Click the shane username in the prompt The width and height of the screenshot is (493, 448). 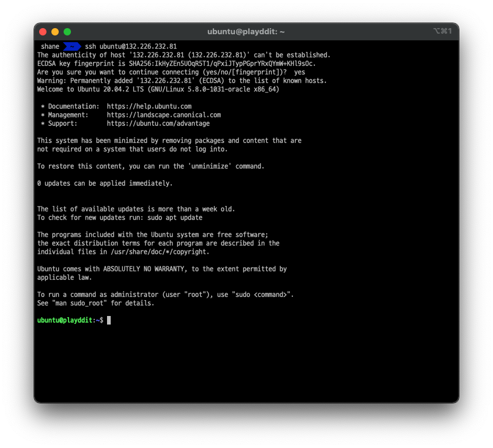[50, 46]
